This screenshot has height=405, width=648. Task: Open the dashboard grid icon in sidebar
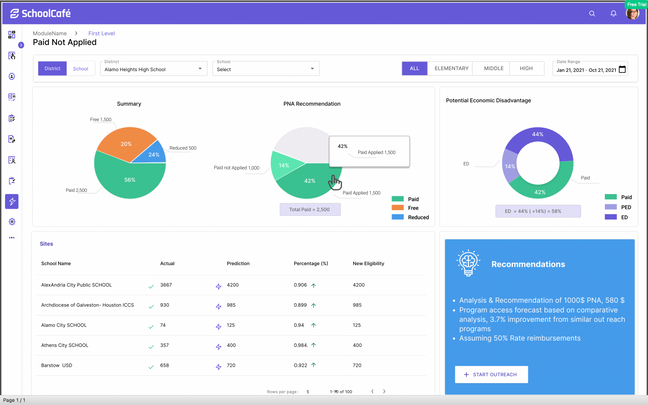pyautogui.click(x=12, y=35)
